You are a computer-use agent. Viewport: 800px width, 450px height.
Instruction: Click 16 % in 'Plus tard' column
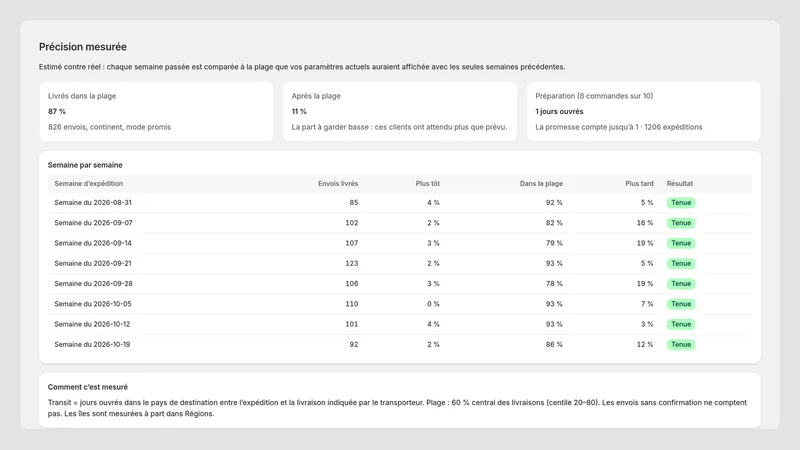click(645, 223)
